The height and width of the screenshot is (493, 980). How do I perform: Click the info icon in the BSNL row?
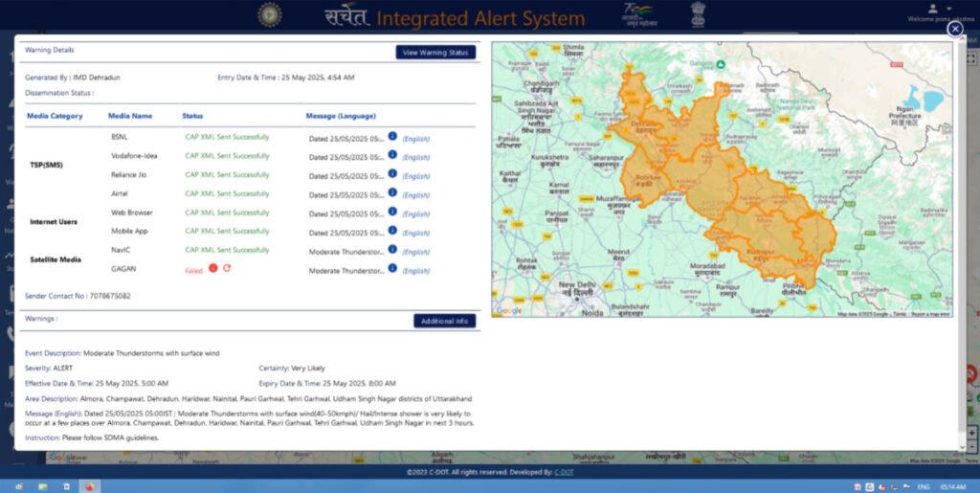point(392,137)
